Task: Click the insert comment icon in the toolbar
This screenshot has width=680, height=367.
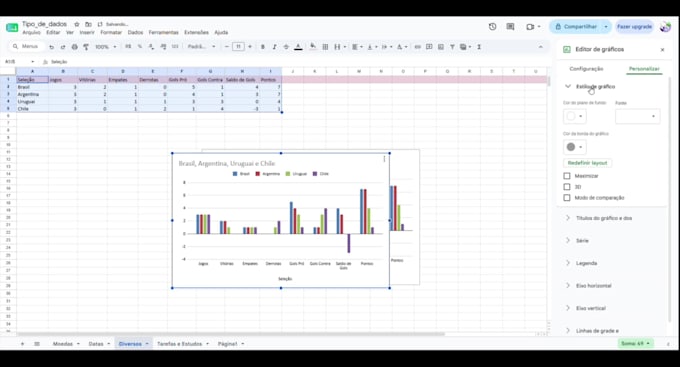Action: 429,47
